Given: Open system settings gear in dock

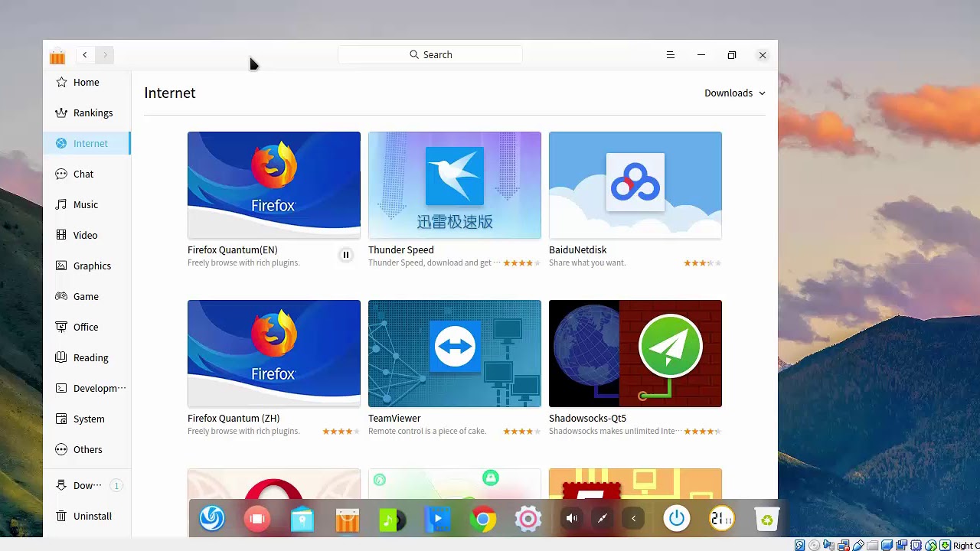Looking at the screenshot, I should click(528, 519).
